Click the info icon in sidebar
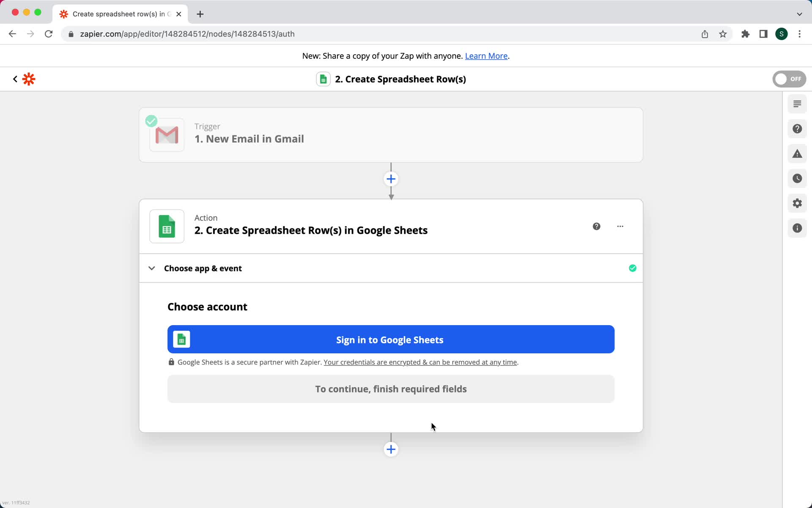The width and height of the screenshot is (812, 508). (x=797, y=228)
